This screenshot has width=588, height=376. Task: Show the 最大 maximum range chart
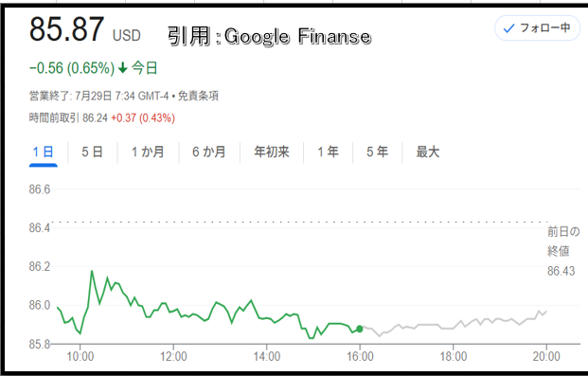[x=427, y=152]
